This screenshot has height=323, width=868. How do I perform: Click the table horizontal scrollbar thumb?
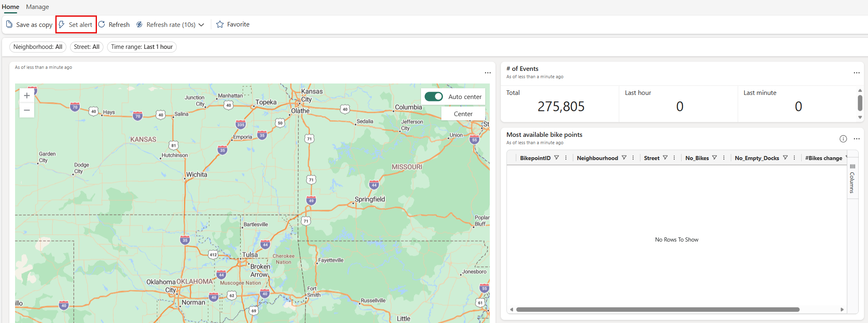pos(658,310)
